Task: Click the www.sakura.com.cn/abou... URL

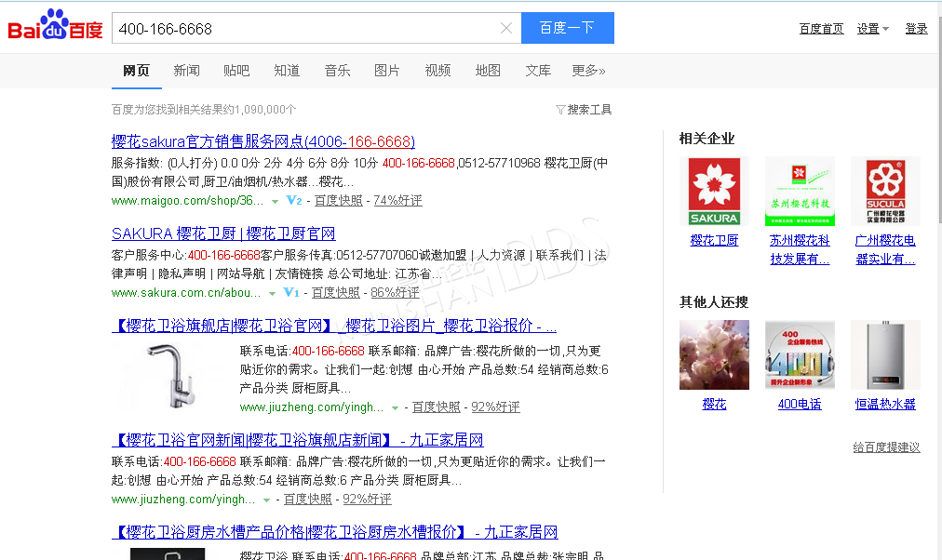Action: (x=186, y=292)
